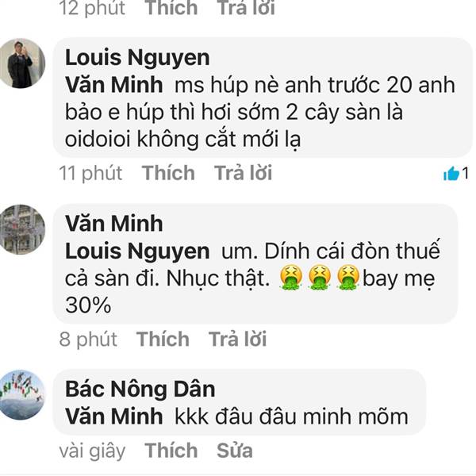Click Trả lời on the 12 phút comment
The image size is (476, 476).
(x=246, y=8)
